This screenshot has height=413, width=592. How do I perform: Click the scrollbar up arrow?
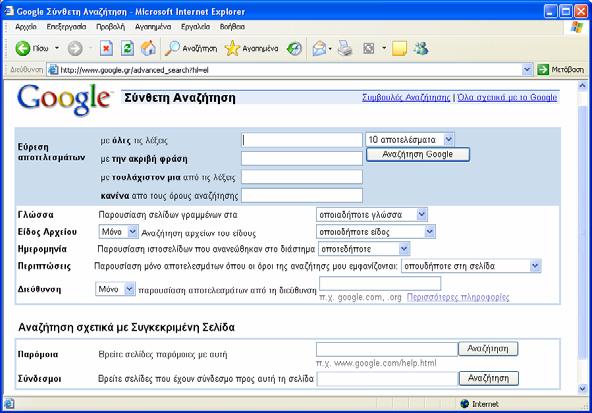point(583,86)
